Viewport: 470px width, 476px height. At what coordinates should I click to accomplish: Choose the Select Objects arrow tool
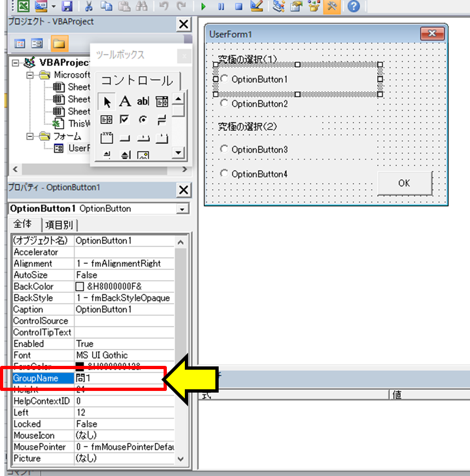click(106, 101)
